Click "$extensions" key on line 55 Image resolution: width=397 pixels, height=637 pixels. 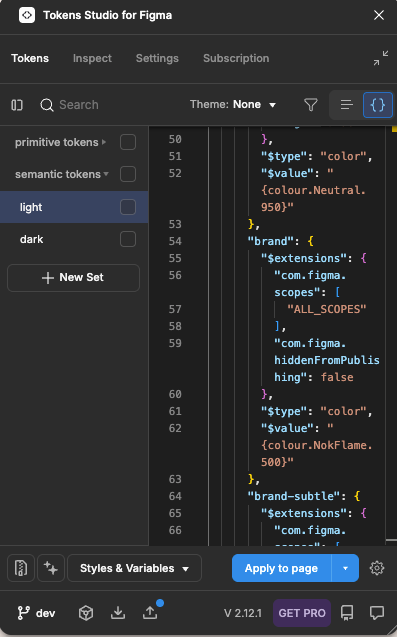point(304,258)
